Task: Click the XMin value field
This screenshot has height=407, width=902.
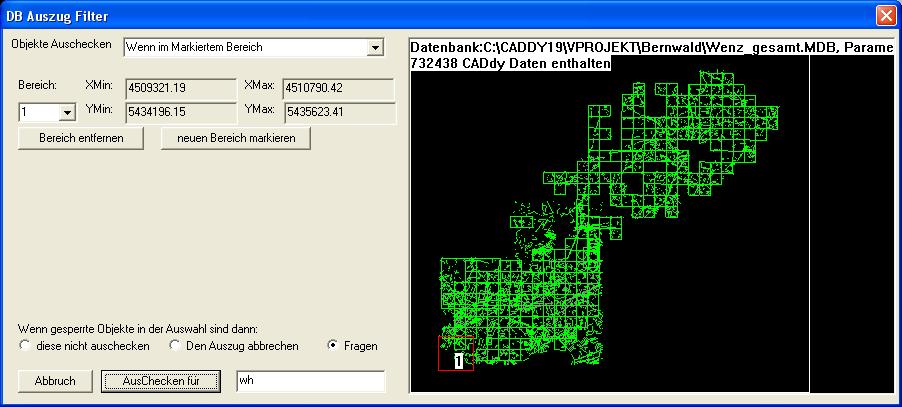Action: (x=181, y=89)
